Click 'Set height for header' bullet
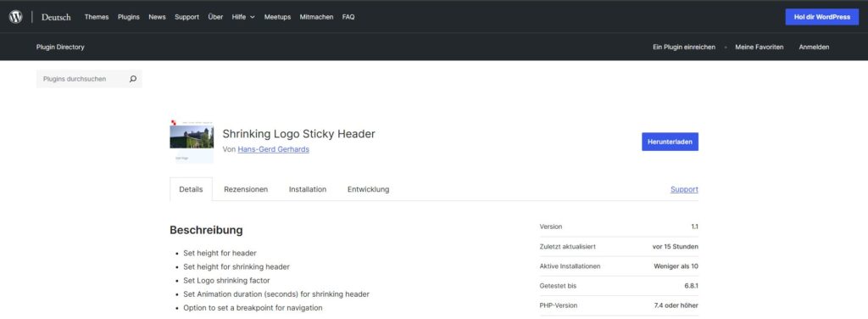This screenshot has width=868, height=319. (220, 253)
